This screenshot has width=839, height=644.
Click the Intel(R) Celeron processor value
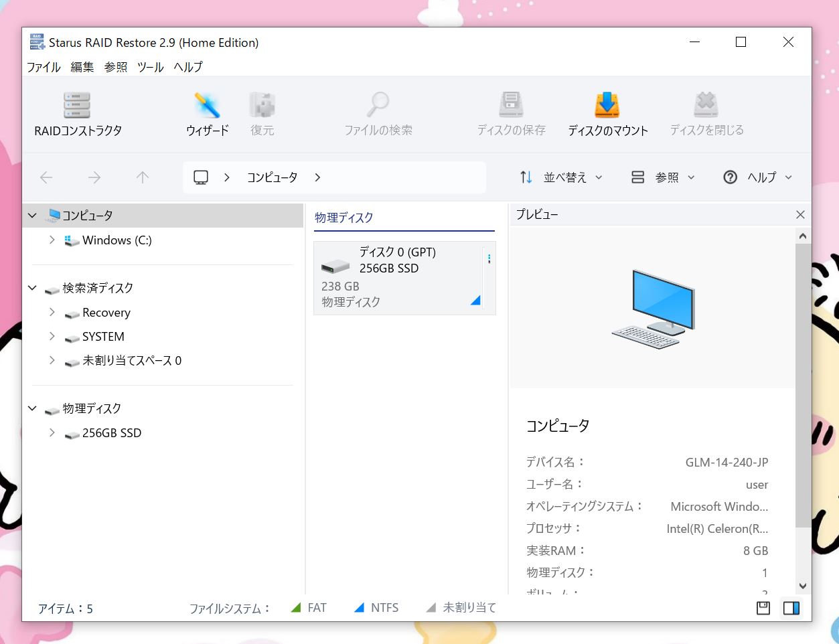coord(717,529)
